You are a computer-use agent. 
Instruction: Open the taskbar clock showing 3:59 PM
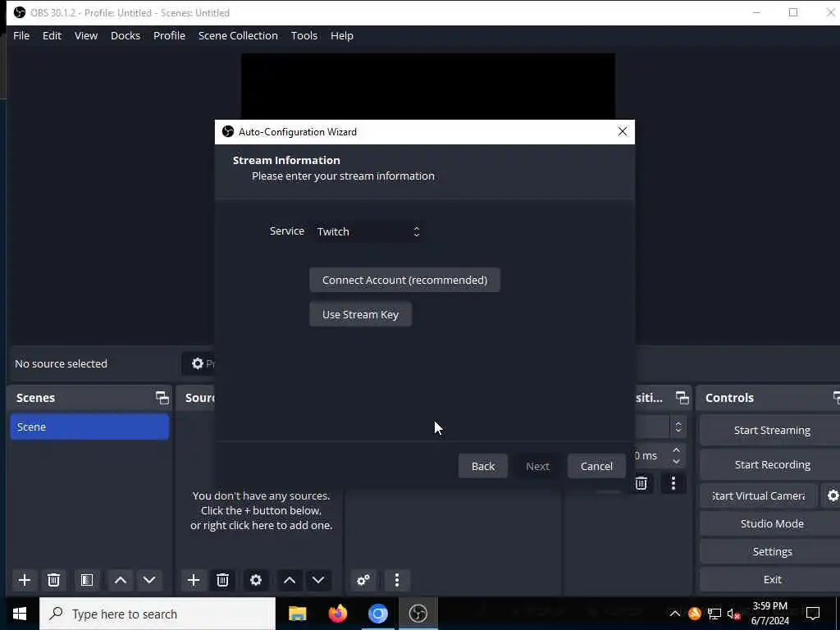coord(769,614)
